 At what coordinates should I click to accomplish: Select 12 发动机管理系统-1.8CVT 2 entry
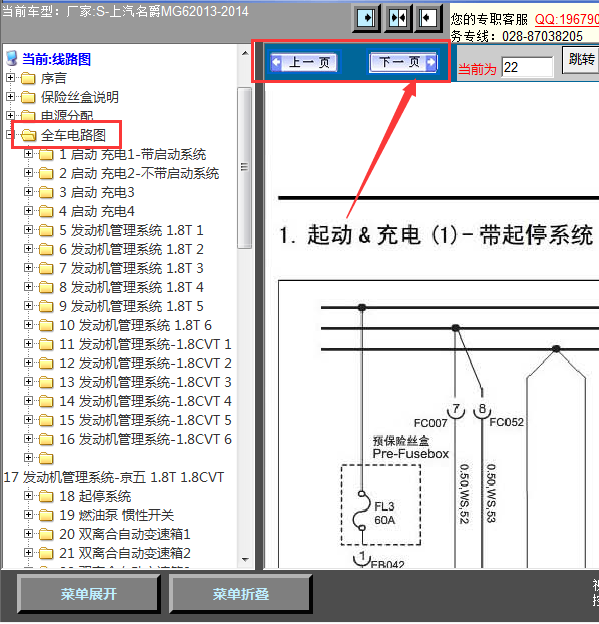pos(145,363)
